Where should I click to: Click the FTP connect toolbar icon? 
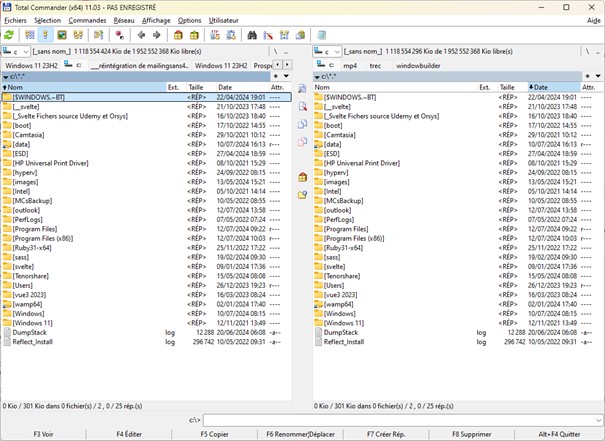pyautogui.click(x=214, y=35)
